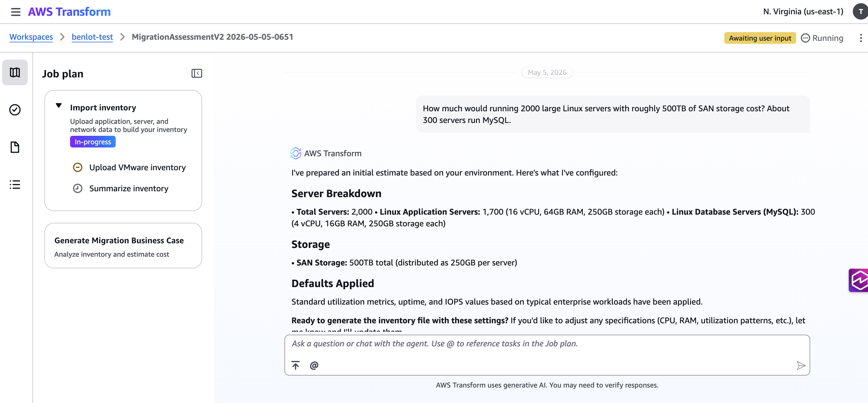Click the In-progress status badge
The width and height of the screenshot is (868, 403).
(93, 142)
